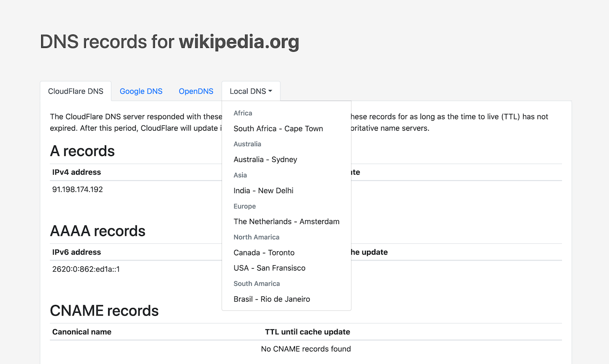
Task: Switch to the CloudFlare DNS tab
Action: click(x=76, y=91)
